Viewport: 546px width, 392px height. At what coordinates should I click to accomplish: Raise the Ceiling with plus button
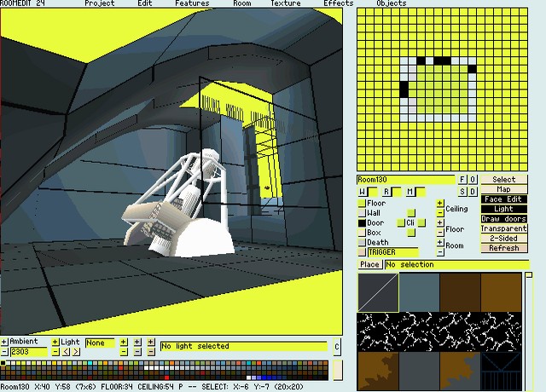440,204
